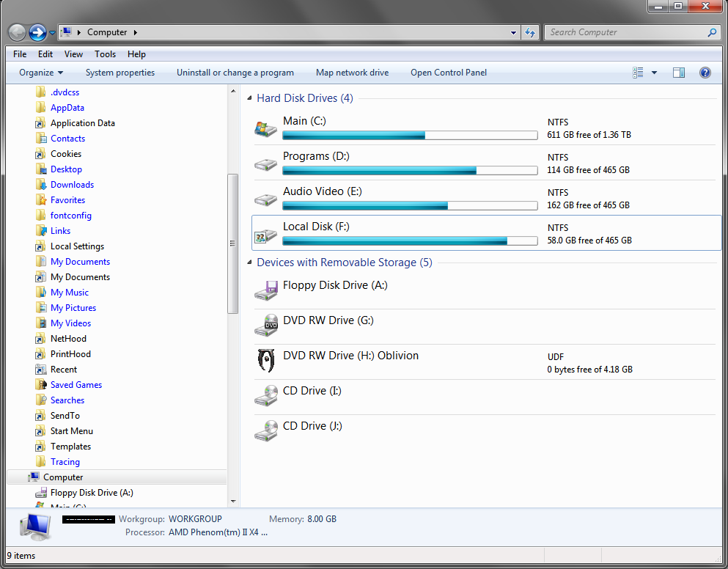Toggle the preview pane button
Image resolution: width=728 pixels, height=569 pixels.
(x=678, y=73)
